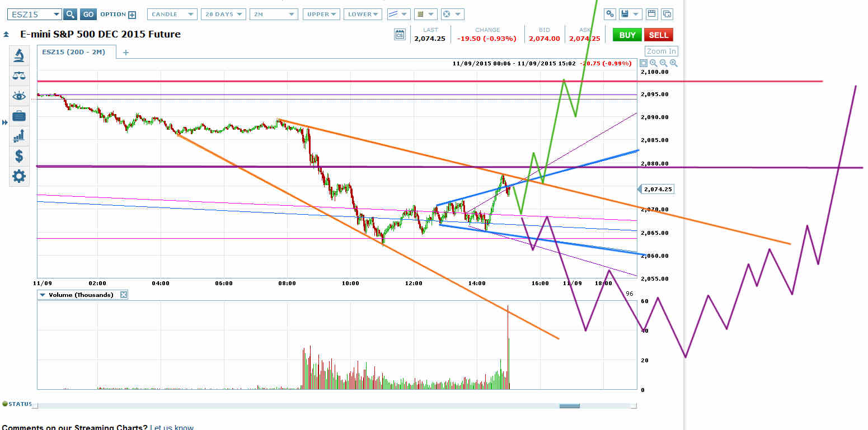Close the Volume (Thousands) panel
868x430 pixels.
point(124,295)
